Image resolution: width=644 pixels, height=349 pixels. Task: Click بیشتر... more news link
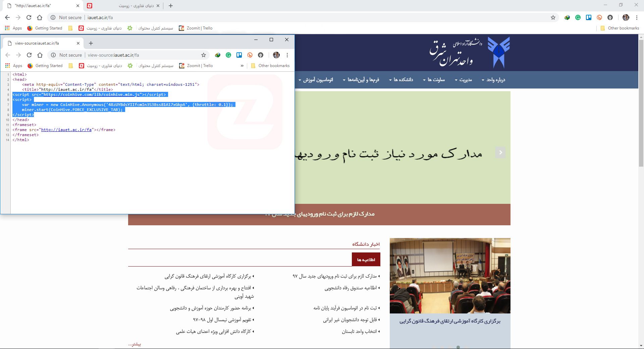pyautogui.click(x=135, y=344)
